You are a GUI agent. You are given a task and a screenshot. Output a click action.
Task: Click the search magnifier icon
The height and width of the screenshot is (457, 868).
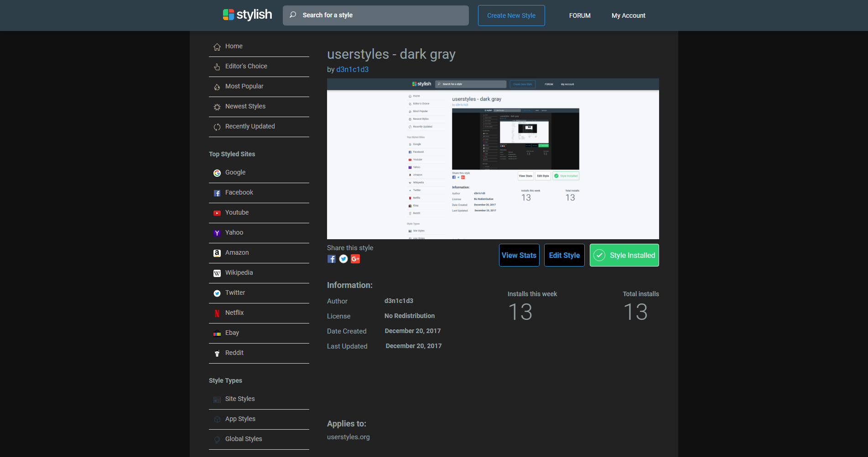pyautogui.click(x=293, y=15)
